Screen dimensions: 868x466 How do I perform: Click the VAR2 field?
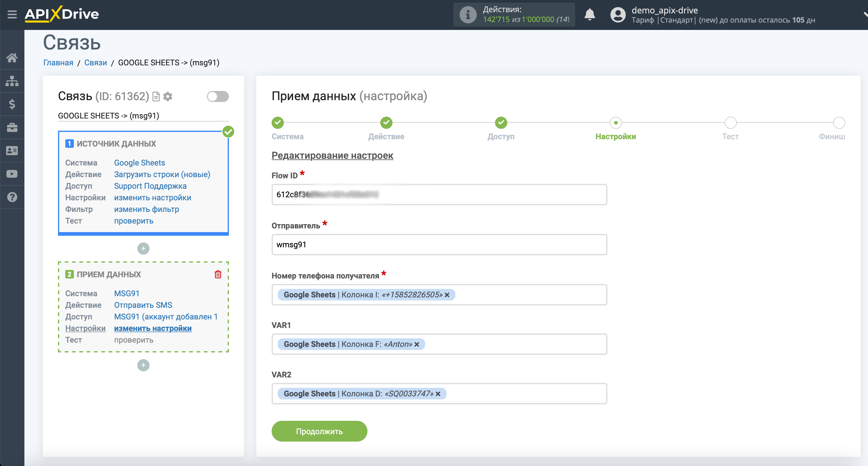tap(439, 394)
